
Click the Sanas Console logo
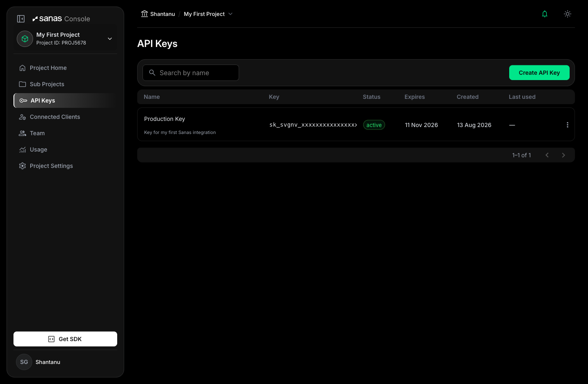(x=61, y=19)
